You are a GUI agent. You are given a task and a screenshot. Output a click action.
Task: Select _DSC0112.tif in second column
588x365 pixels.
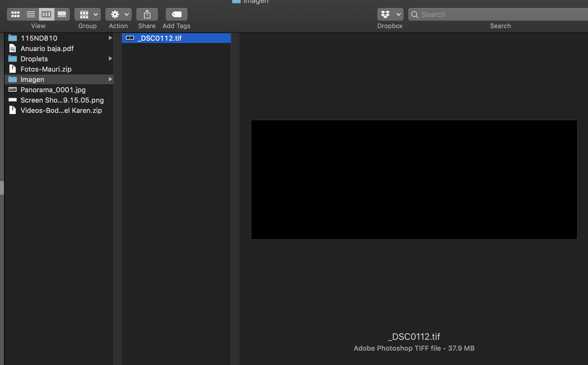click(x=159, y=38)
